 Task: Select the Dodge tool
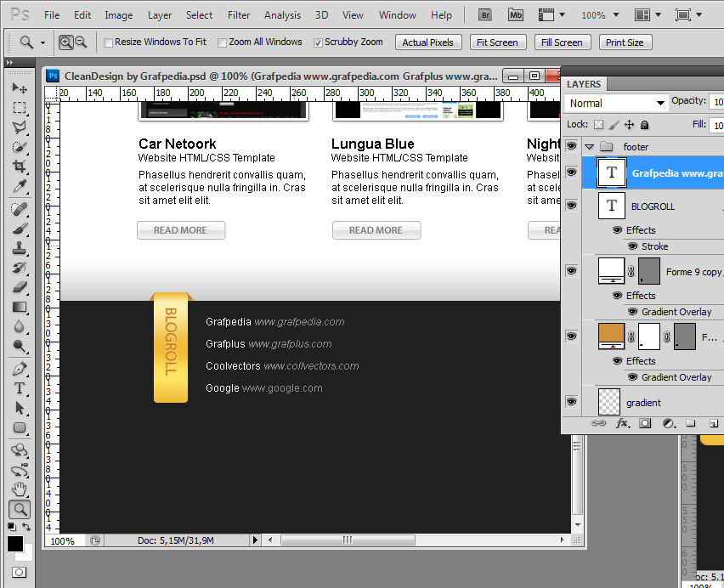click(x=20, y=346)
